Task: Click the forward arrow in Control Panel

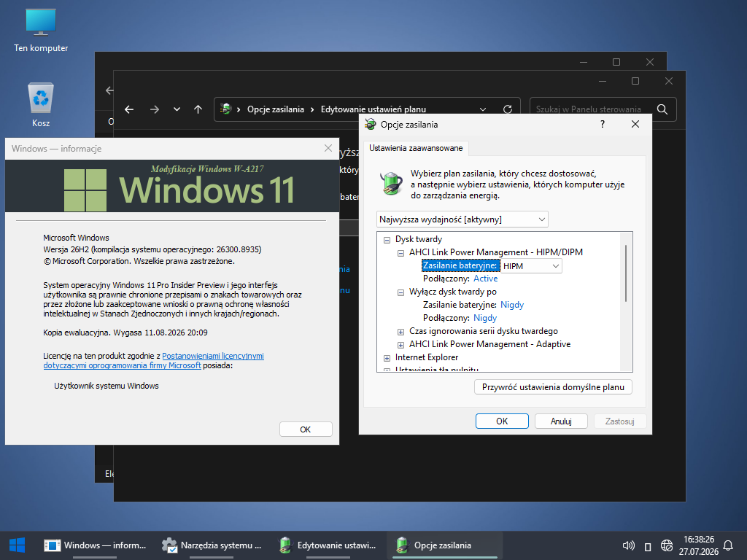Action: point(155,109)
